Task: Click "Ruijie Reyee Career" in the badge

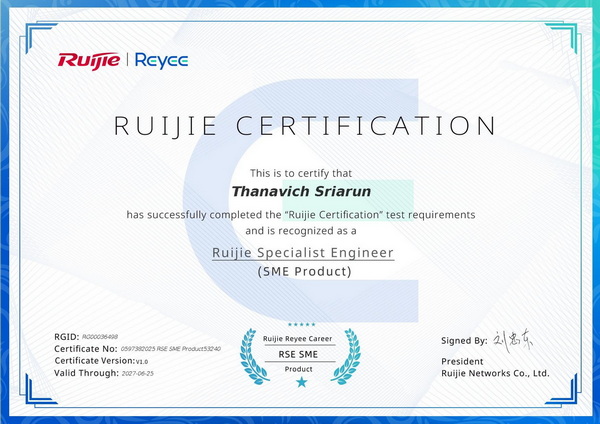Action: point(297,339)
